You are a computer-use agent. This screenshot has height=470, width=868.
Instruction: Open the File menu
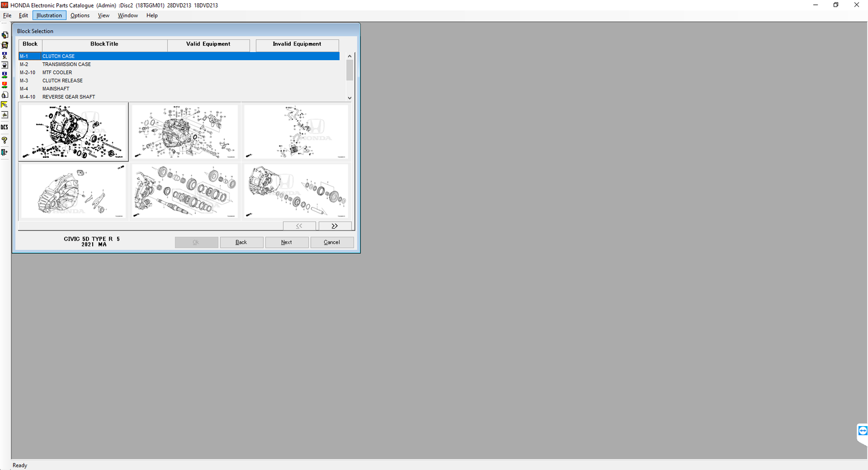pos(7,16)
